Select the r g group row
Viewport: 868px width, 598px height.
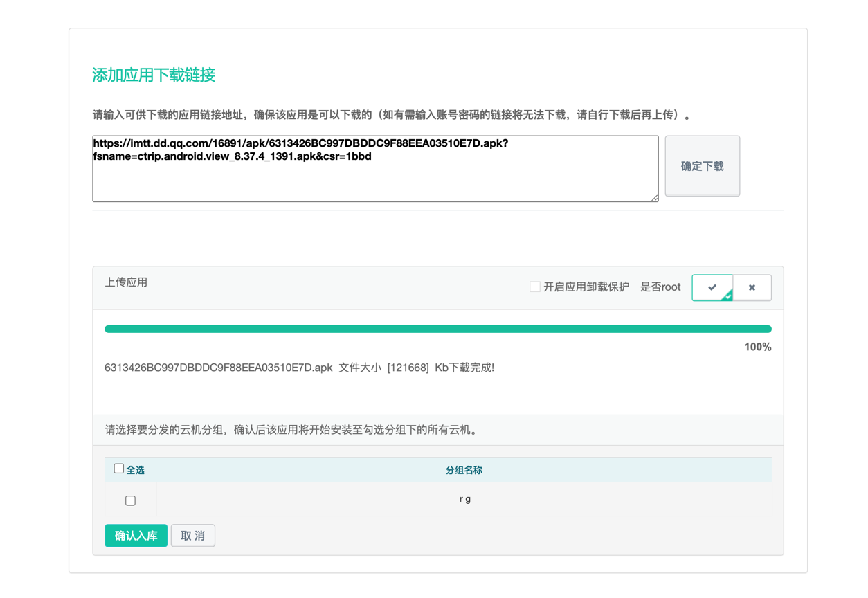(465, 499)
